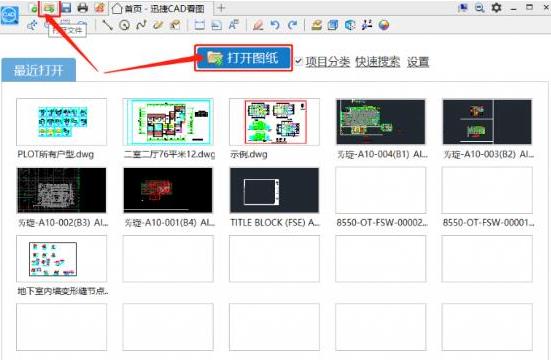
Task: Open settings with the gear icon
Action: click(x=496, y=7)
